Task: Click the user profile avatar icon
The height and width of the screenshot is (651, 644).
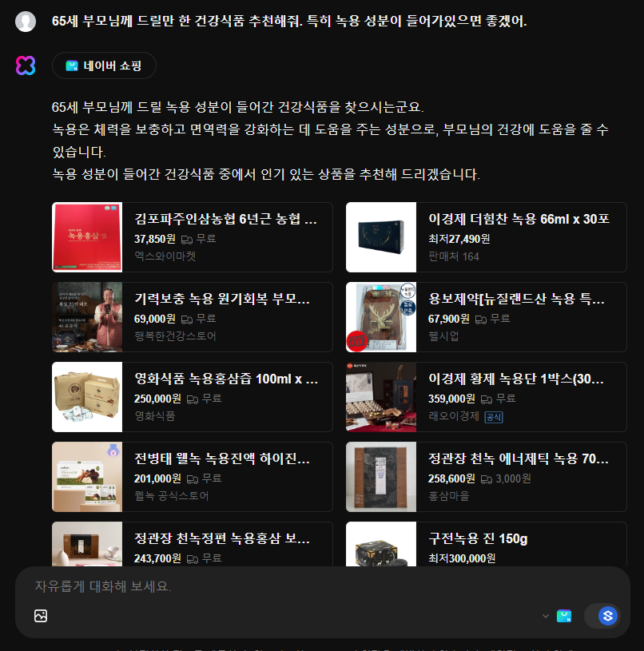Action: [x=26, y=22]
